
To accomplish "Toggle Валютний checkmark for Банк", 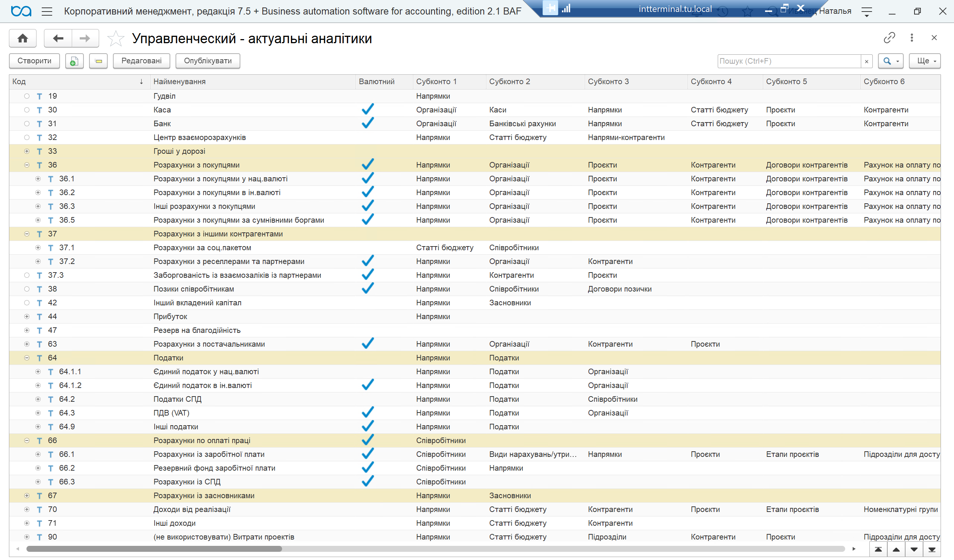I will pyautogui.click(x=367, y=123).
